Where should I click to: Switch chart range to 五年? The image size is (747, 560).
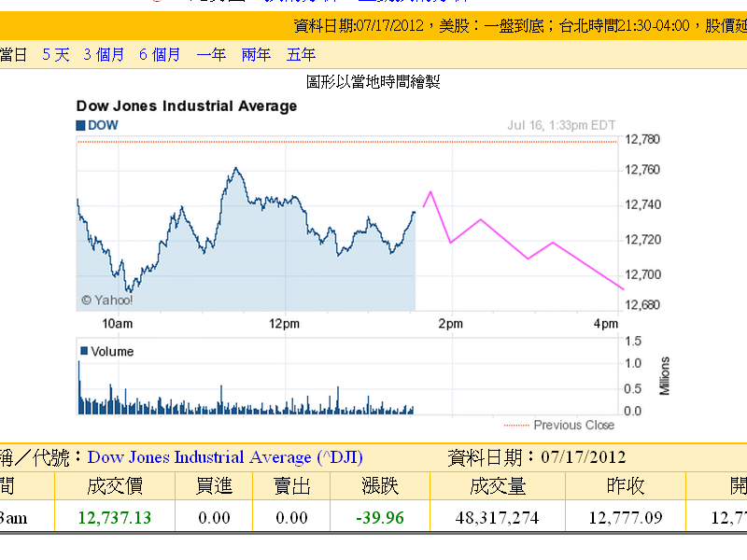point(301,55)
